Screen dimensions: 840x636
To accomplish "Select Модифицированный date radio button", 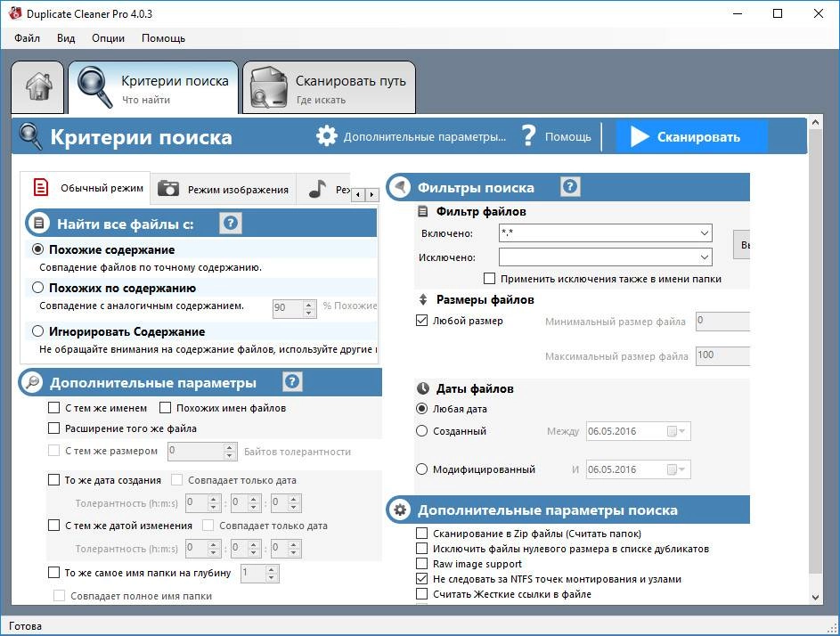I will click(421, 469).
